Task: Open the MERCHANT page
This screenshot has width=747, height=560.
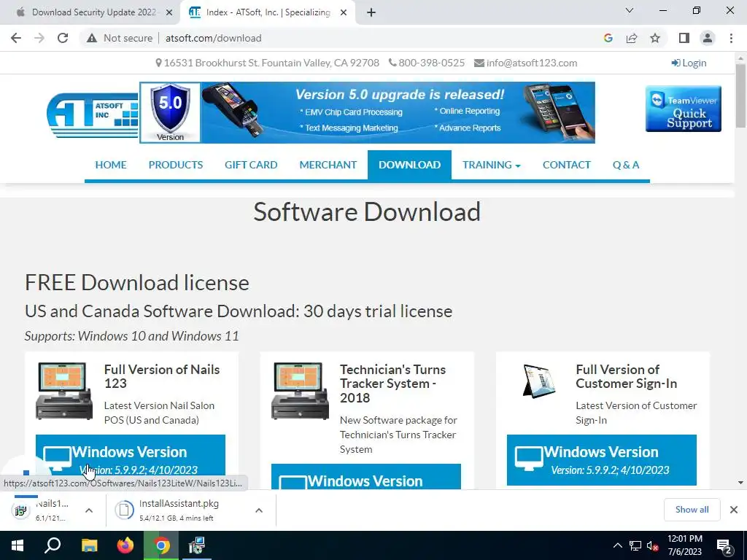Action: coord(328,165)
